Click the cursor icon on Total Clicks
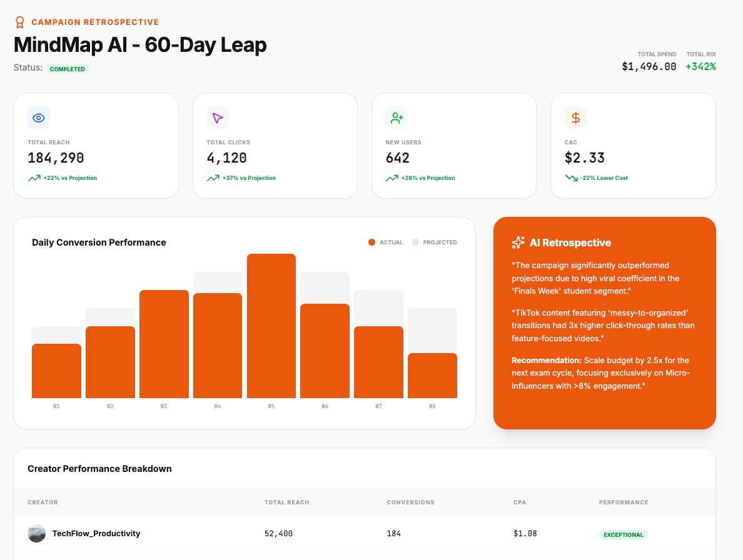743x560 pixels. click(218, 117)
